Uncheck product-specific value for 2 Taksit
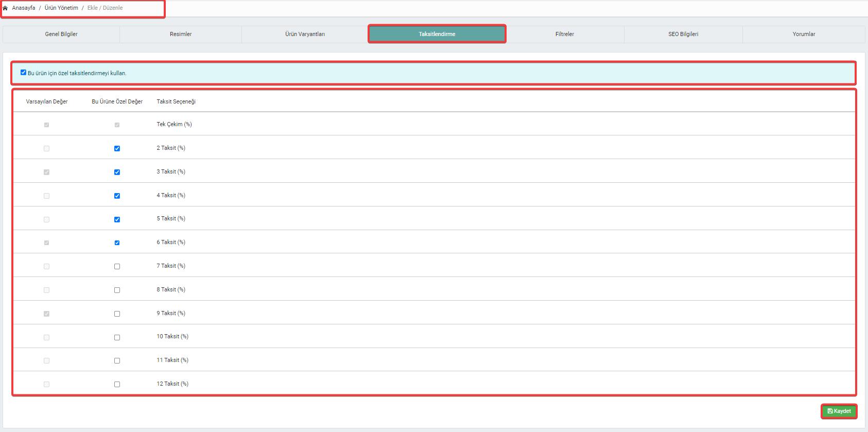The height and width of the screenshot is (432, 868). (x=117, y=148)
